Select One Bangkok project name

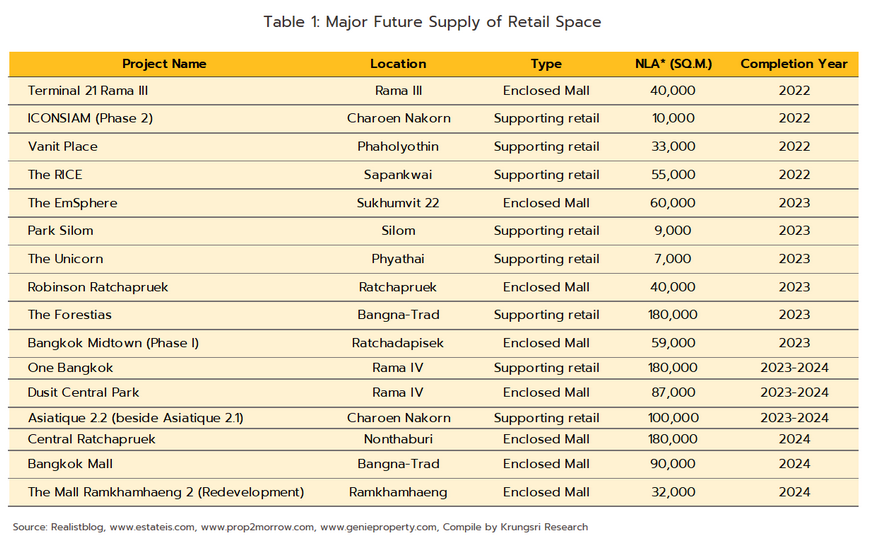tap(70, 368)
